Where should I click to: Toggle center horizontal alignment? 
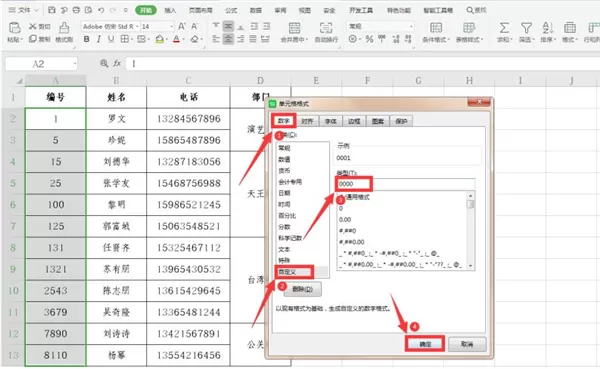pyautogui.click(x=228, y=39)
